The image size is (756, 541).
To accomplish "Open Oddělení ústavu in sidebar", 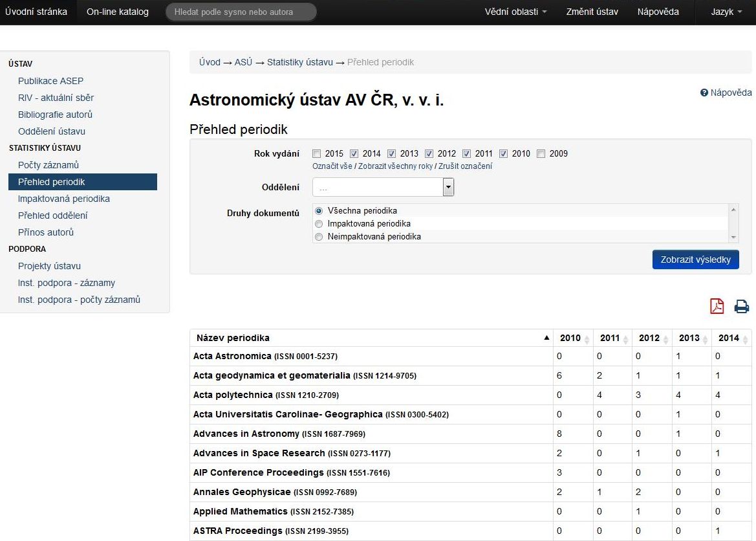I will point(52,132).
